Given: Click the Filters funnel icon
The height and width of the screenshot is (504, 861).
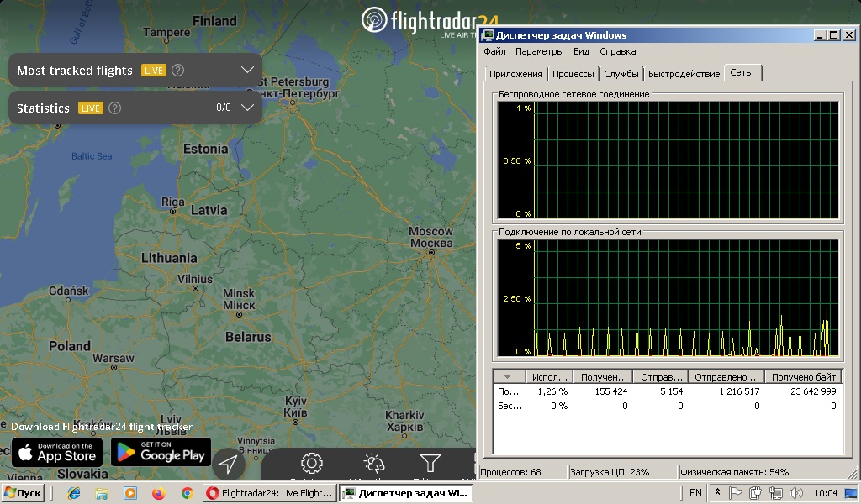Looking at the screenshot, I should tap(430, 464).
